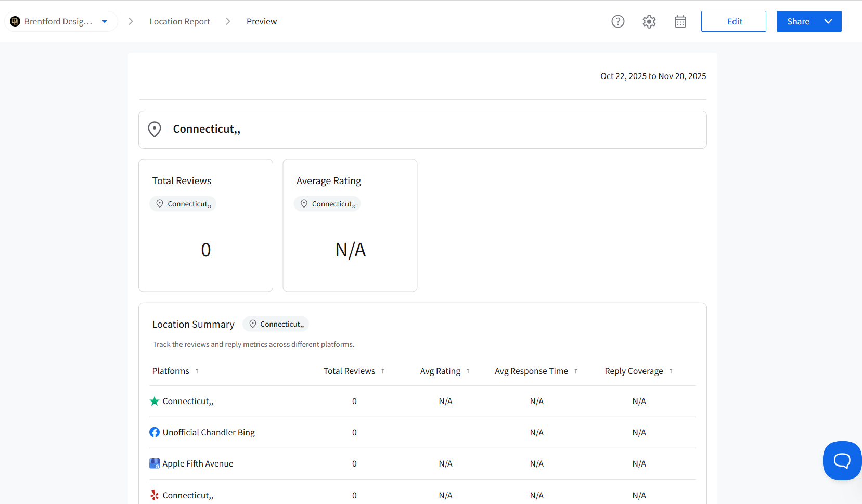Viewport: 862px width, 504px height.
Task: Select the Preview breadcrumb
Action: pyautogui.click(x=262, y=21)
